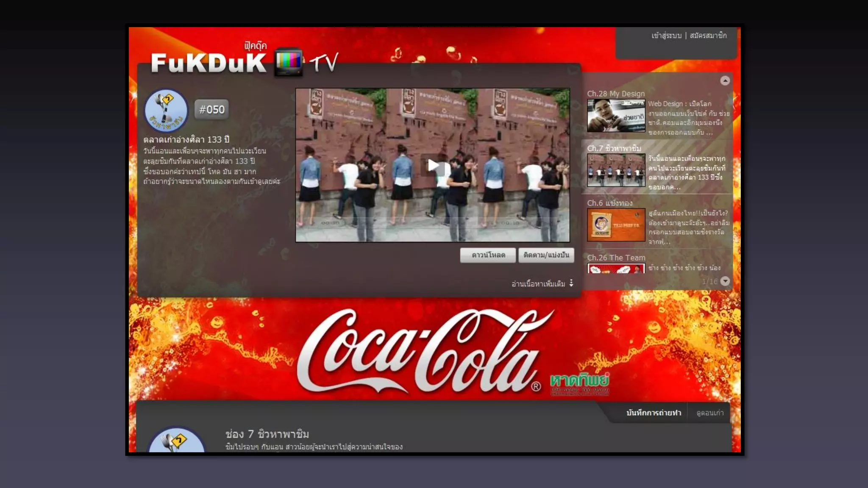Click the FuKDuK TV logo

[x=209, y=63]
